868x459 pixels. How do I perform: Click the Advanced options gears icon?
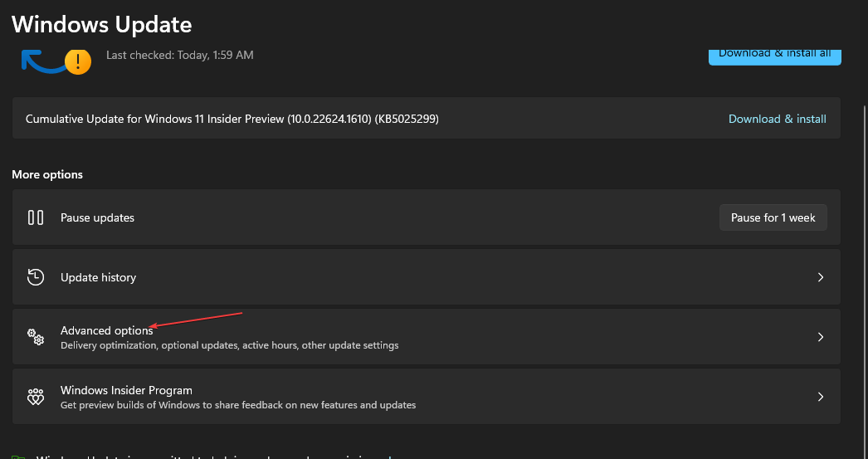click(36, 337)
